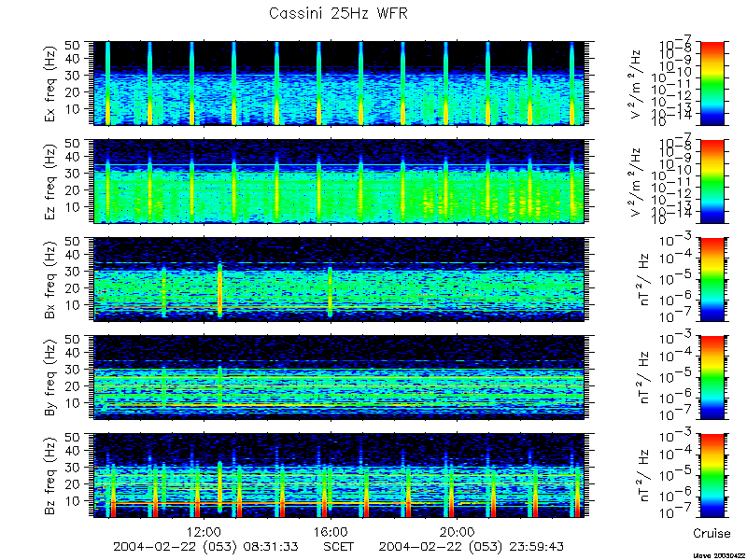Select the "Ez freq (Hz)" axis label
This screenshot has width=747, height=560.
[51, 181]
